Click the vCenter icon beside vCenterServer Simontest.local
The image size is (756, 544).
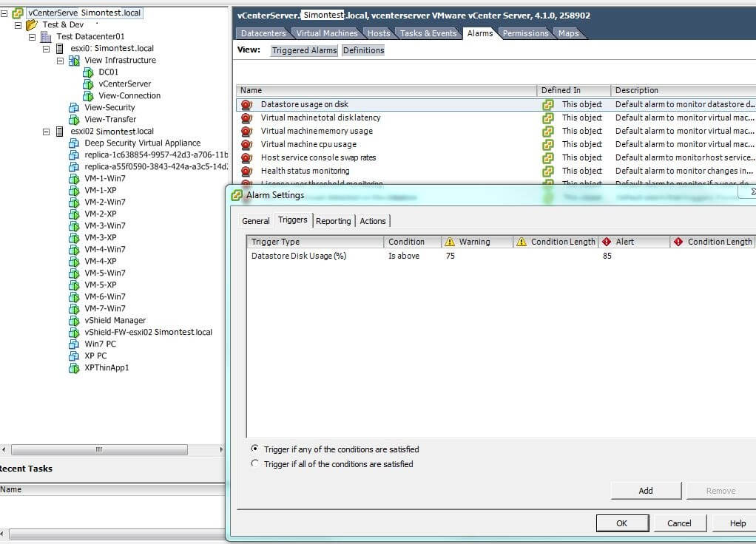[x=18, y=13]
